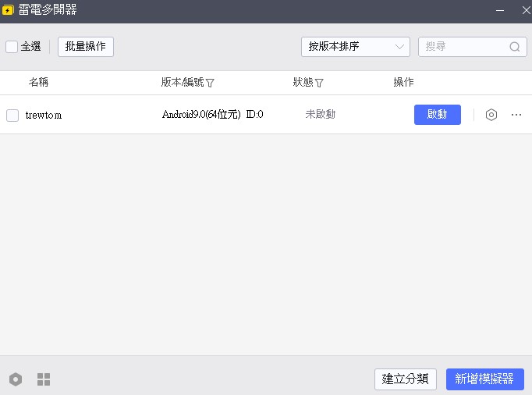This screenshot has width=532, height=395.
Task: Click the 名稱 column header
Action: click(x=38, y=82)
